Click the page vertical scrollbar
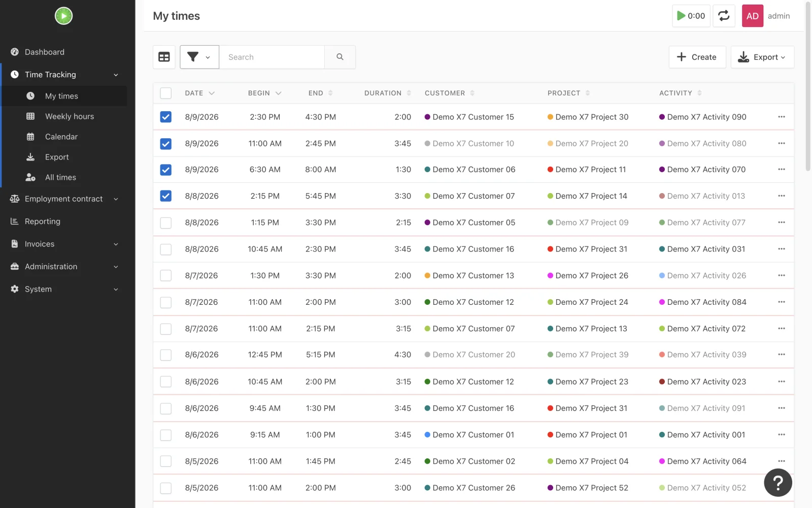 tap(808, 86)
